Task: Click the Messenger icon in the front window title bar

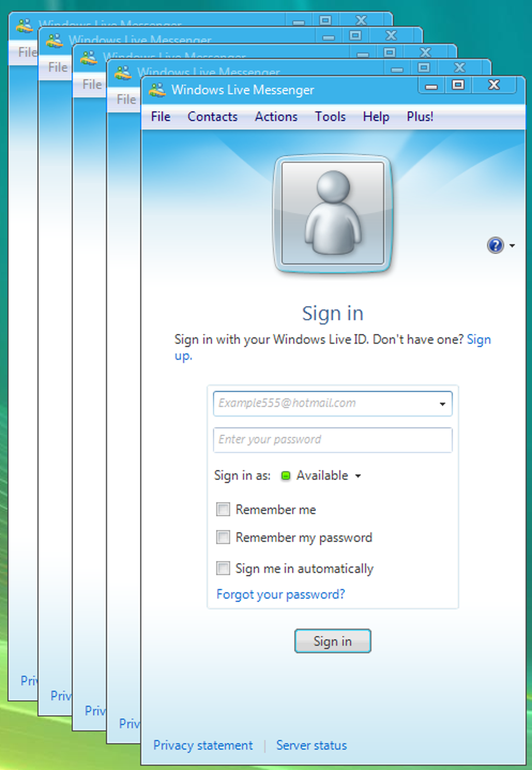Action: pos(157,90)
